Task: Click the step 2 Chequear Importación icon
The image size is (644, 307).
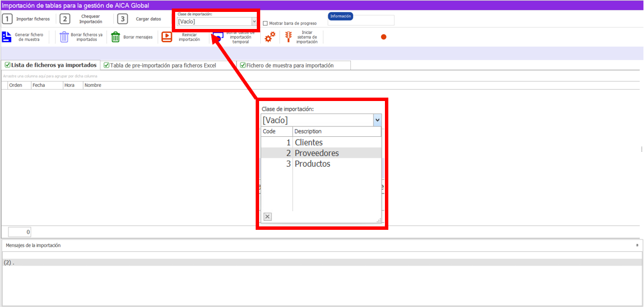Action: click(x=65, y=19)
